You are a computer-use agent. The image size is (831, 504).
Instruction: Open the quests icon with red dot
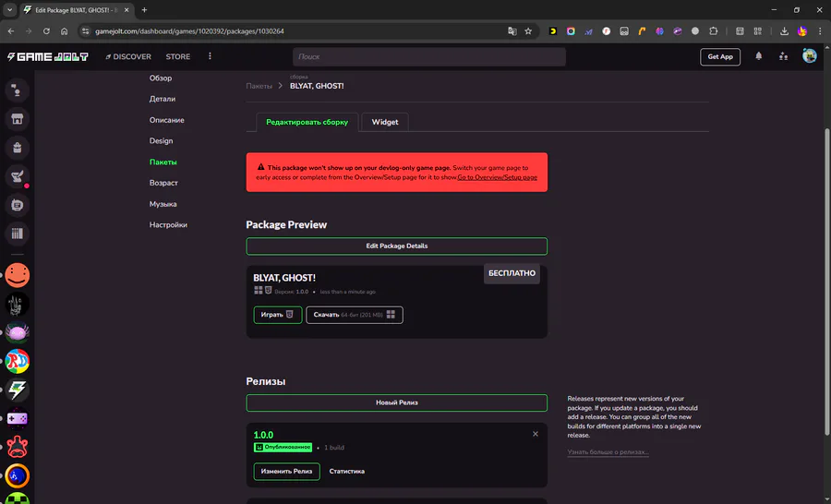[17, 176]
